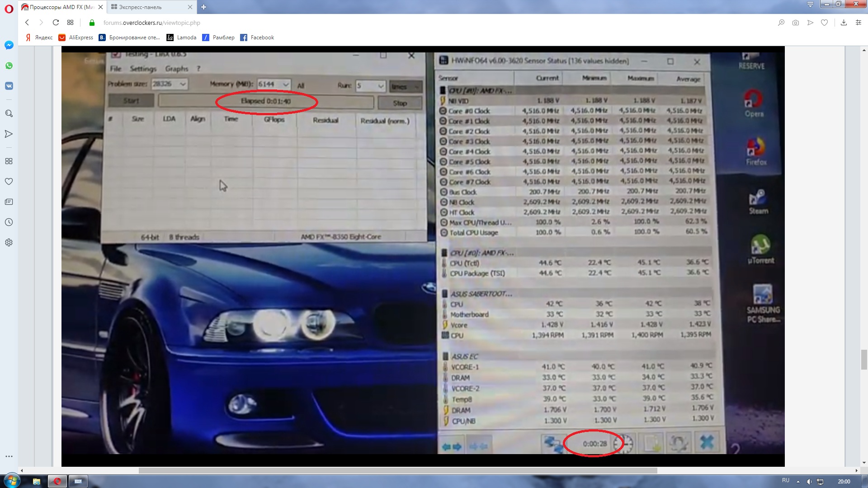This screenshot has width=868, height=488.
Task: Take a snapshot with the camera icon
Action: (796, 23)
